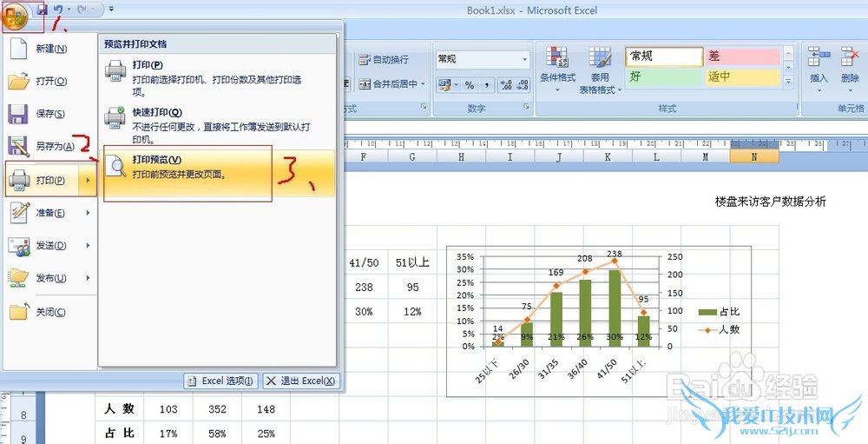Click the Undo icon in quick access toolbar

pos(57,10)
